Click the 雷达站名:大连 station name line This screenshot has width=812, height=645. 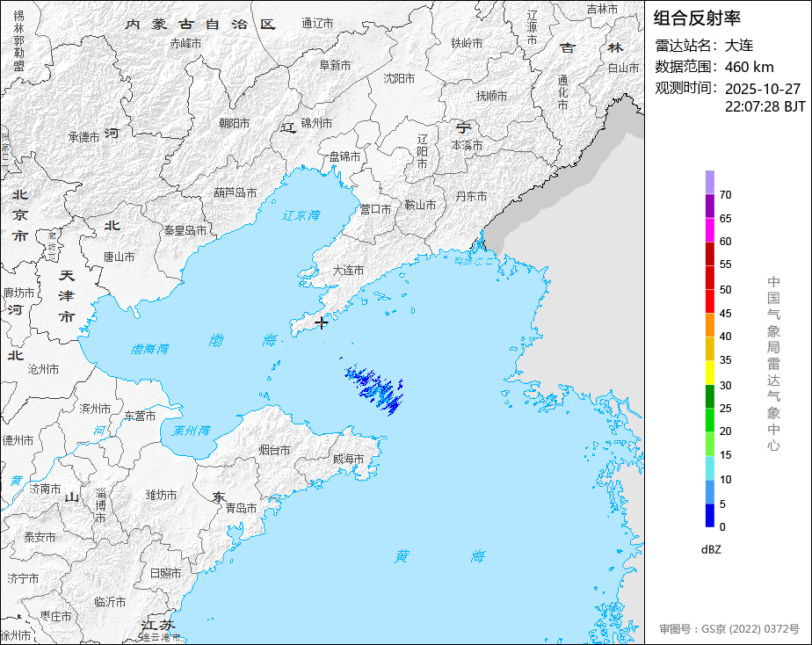[704, 46]
